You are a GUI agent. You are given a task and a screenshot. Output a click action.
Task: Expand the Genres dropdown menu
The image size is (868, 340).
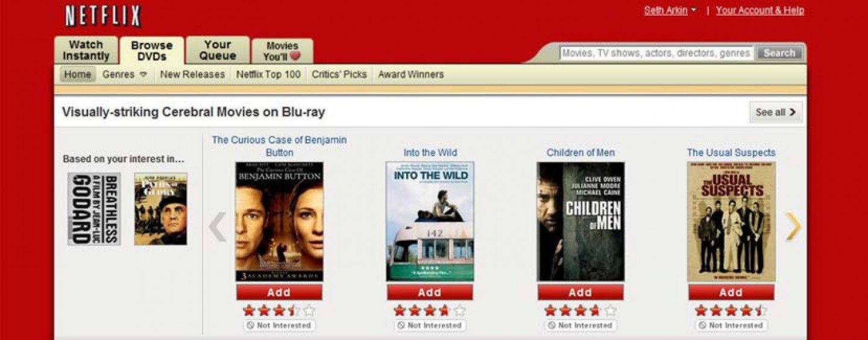coord(124,75)
